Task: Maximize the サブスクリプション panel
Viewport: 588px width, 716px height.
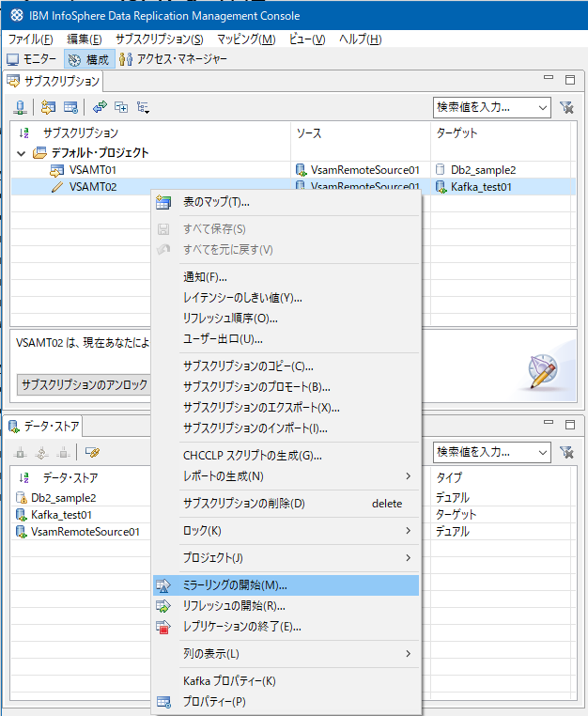Action: 570,80
